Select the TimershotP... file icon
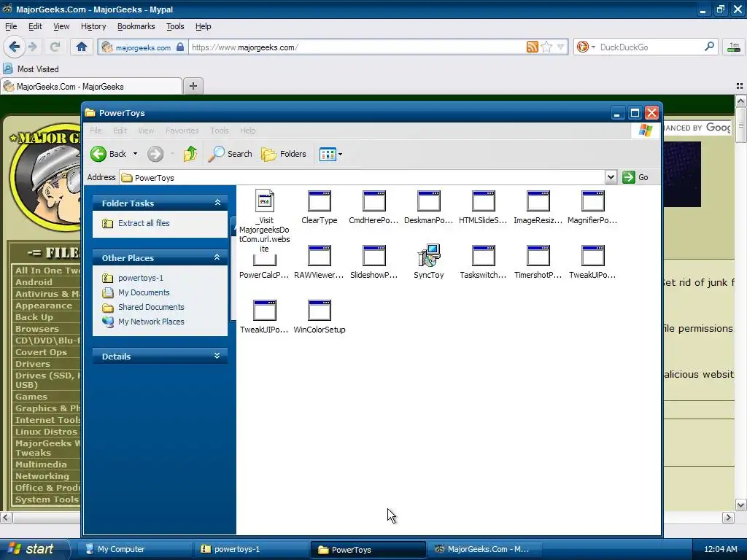747x560 pixels. point(538,256)
